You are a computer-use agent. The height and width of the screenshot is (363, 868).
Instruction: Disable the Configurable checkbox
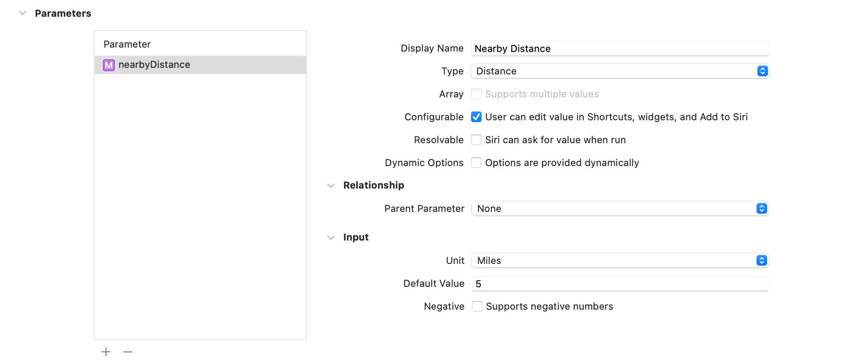[476, 117]
